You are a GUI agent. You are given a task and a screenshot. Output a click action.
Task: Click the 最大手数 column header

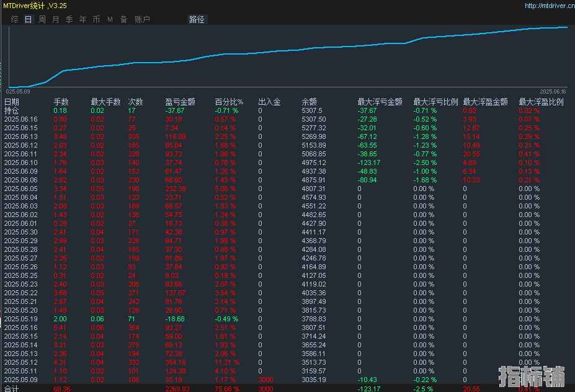[105, 102]
